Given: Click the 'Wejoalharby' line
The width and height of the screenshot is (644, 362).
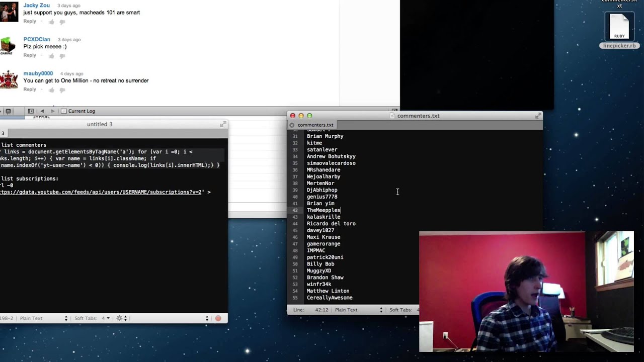Looking at the screenshot, I should coord(324,176).
